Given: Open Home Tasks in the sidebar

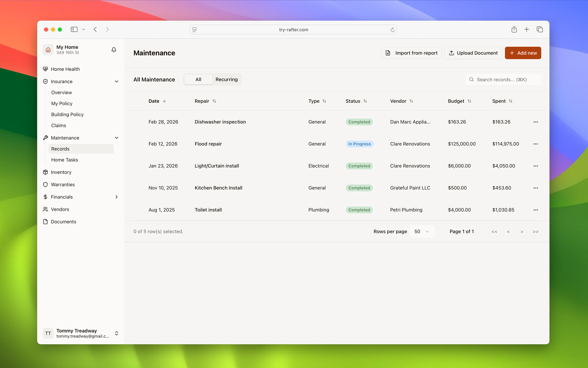Looking at the screenshot, I should click(64, 160).
